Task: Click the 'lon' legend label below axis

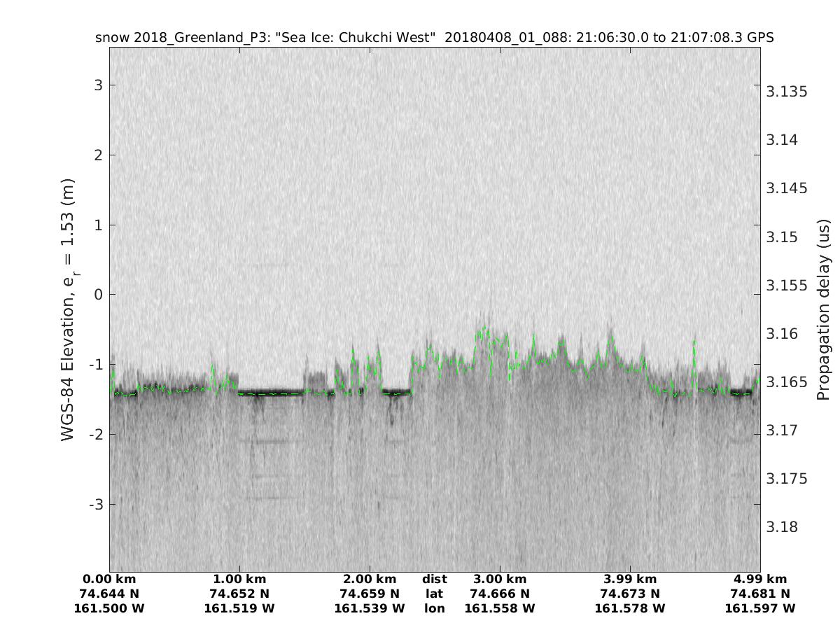Action: coord(435,608)
